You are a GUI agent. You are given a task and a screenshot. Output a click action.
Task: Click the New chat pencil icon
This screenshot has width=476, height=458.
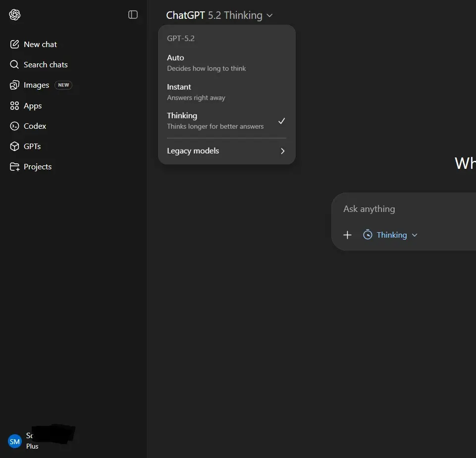tap(14, 44)
